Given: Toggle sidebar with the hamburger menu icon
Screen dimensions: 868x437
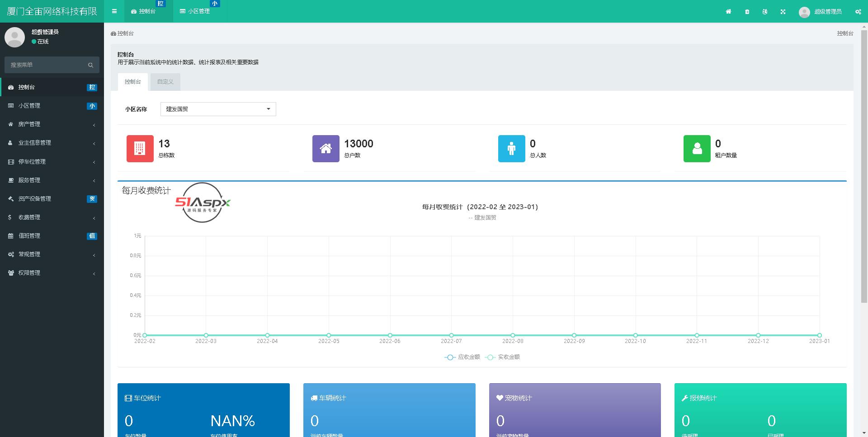Looking at the screenshot, I should [x=114, y=11].
